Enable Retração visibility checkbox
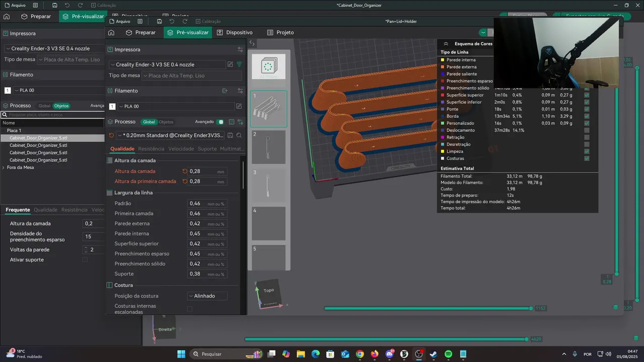The image size is (644, 362). [587, 137]
